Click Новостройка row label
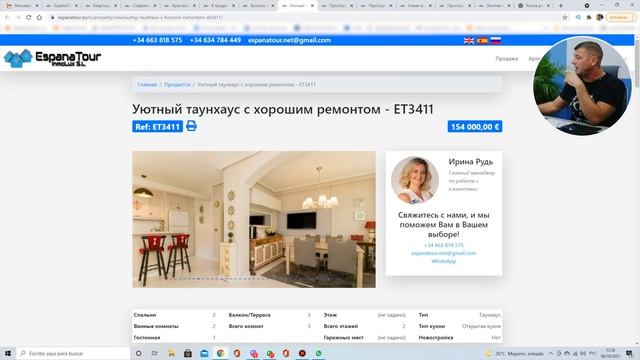 [436, 338]
